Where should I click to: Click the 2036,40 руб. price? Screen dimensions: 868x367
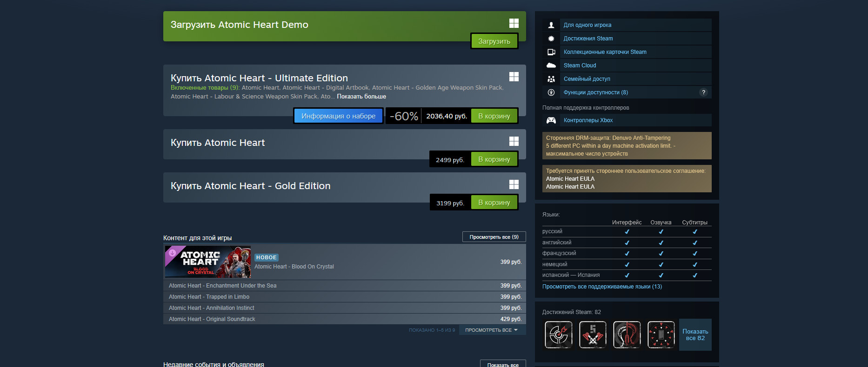tap(446, 116)
